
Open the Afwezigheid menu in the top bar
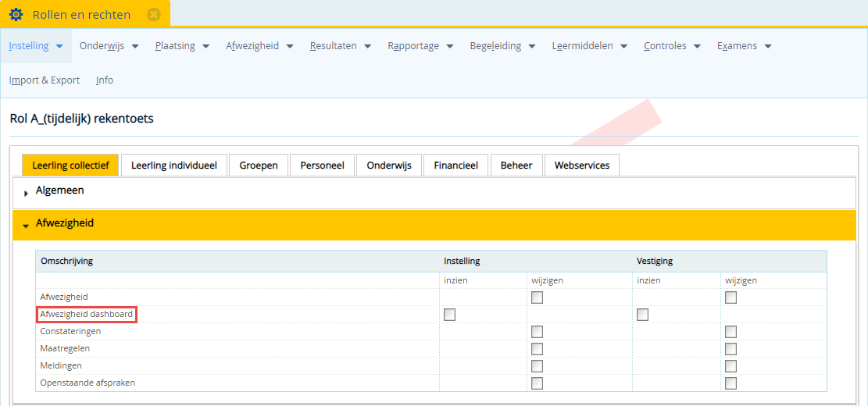[x=259, y=46]
